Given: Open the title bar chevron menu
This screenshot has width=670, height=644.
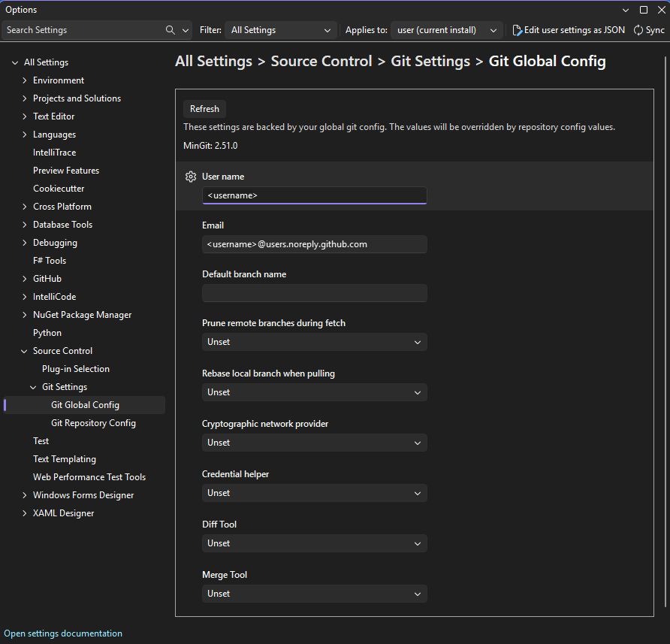Looking at the screenshot, I should [x=626, y=9].
